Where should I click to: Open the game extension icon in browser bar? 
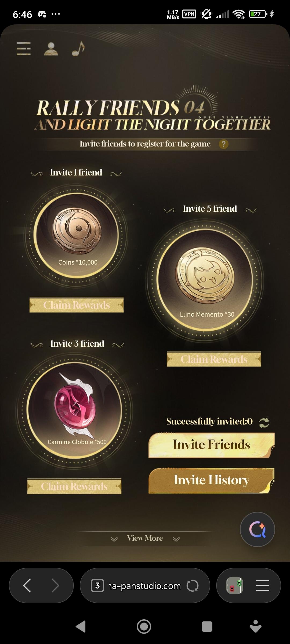[x=235, y=586]
